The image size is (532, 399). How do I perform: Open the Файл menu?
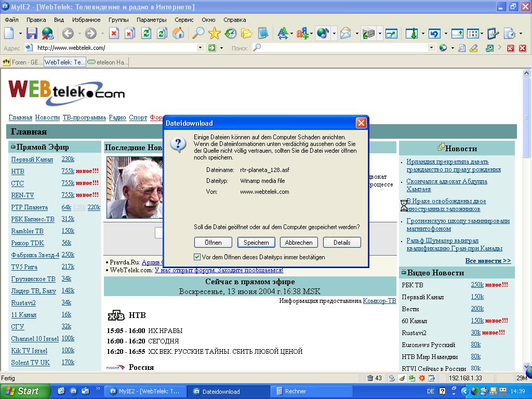click(x=11, y=20)
